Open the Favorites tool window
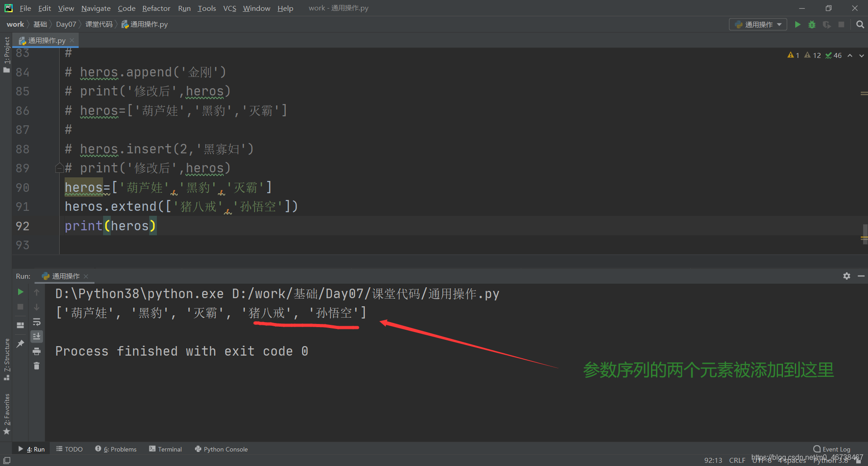Viewport: 868px width, 466px height. (6, 414)
